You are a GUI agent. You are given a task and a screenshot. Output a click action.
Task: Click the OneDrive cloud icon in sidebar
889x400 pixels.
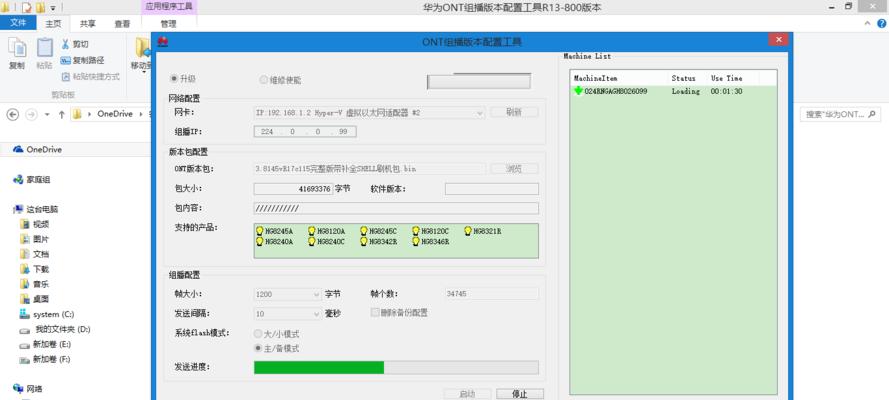pyautogui.click(x=18, y=150)
